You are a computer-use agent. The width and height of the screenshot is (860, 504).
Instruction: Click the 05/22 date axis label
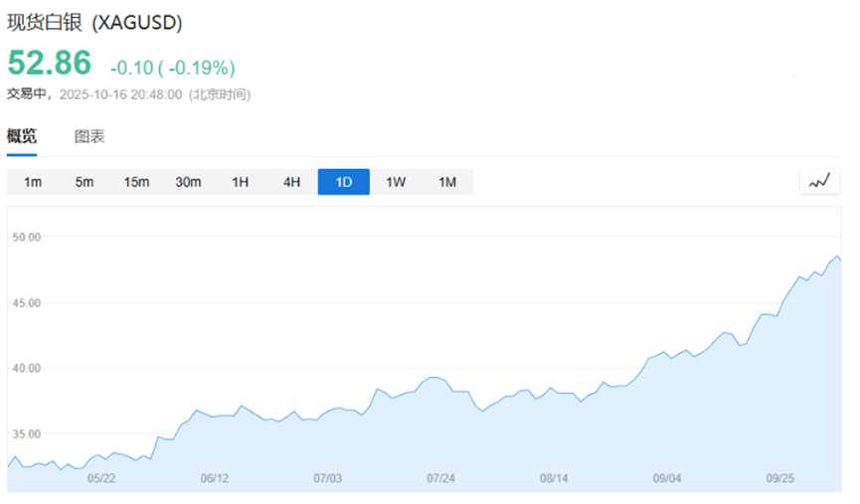(101, 478)
